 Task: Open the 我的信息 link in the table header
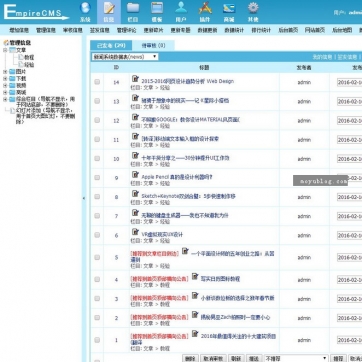click(322, 57)
